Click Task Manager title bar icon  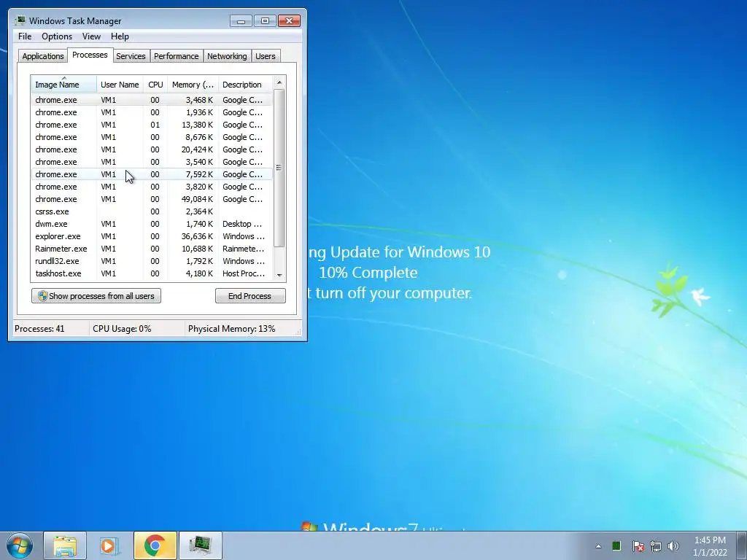20,20
